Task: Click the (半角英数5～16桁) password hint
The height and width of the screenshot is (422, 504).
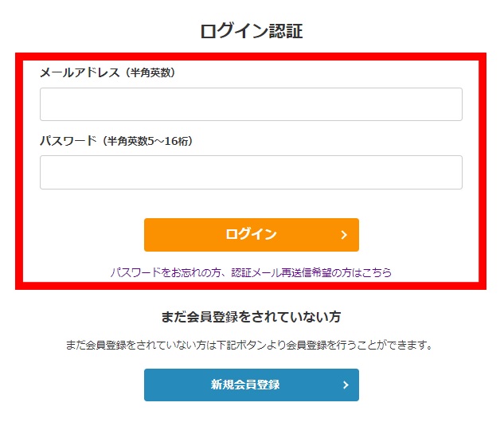Action: click(x=146, y=141)
